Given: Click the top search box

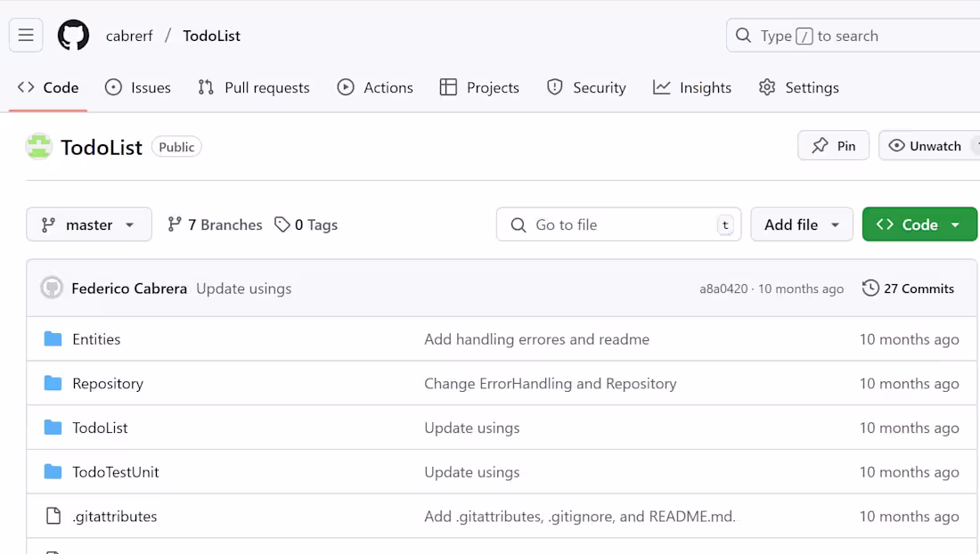Looking at the screenshot, I should 855,36.
